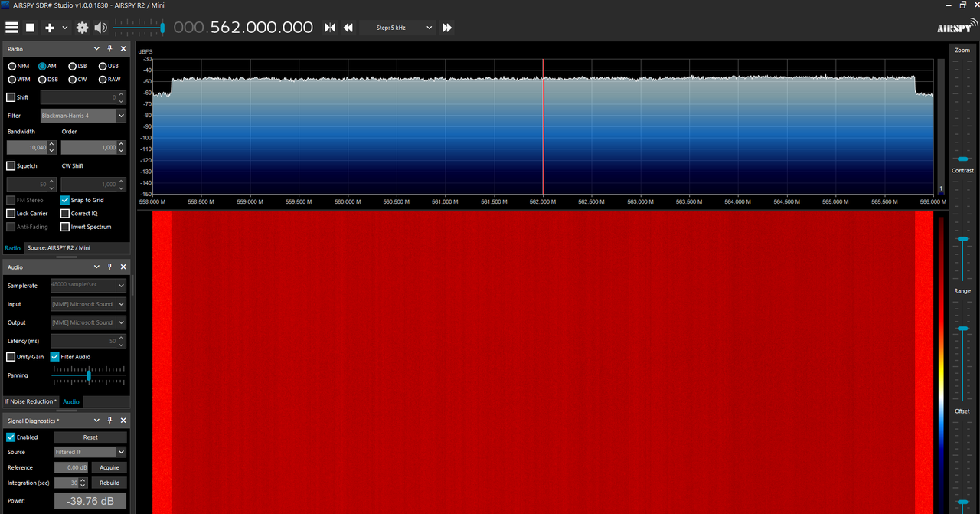Open the audio Input device dropdown
This screenshot has width=980, height=514.
(x=88, y=304)
